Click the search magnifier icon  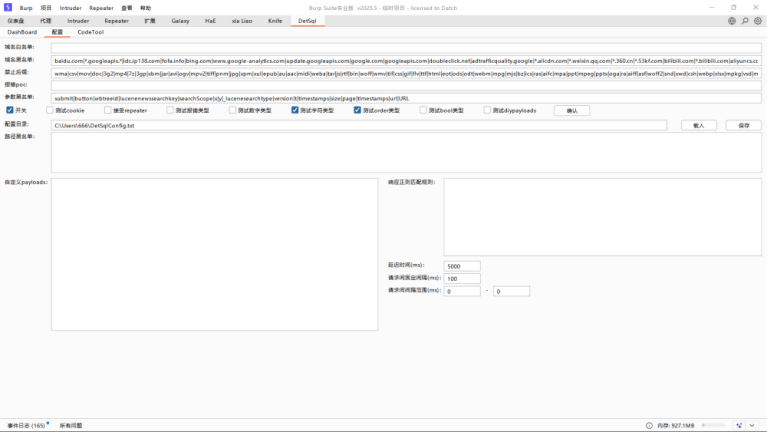[x=745, y=21]
